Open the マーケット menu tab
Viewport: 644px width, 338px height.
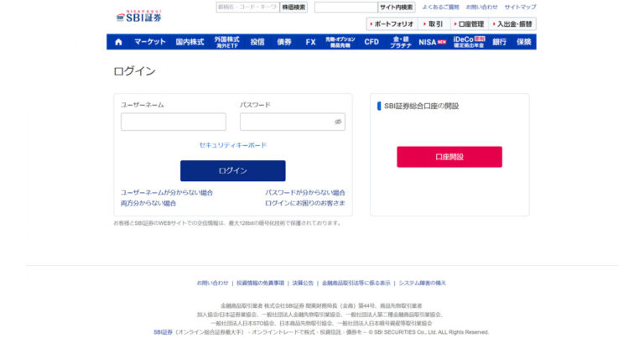point(150,42)
